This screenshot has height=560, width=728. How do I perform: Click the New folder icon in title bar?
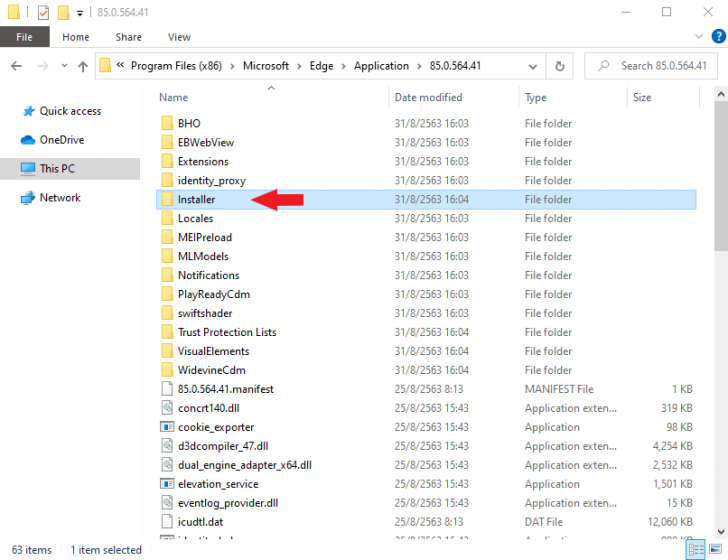pyautogui.click(x=64, y=13)
